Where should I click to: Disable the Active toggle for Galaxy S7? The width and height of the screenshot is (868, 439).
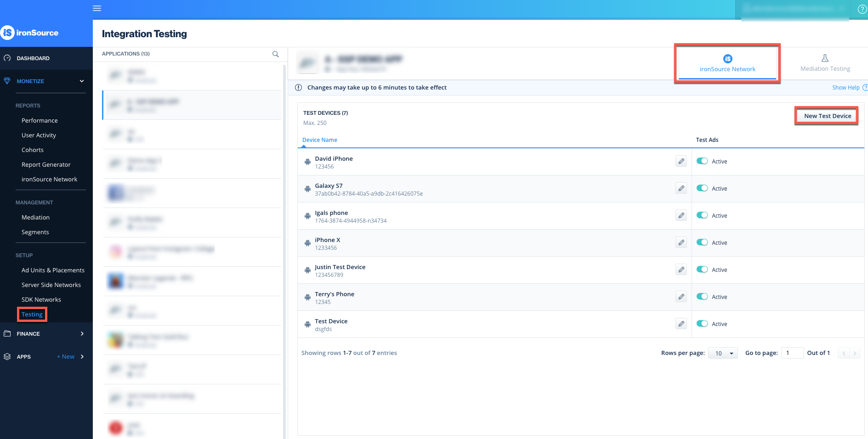click(x=702, y=188)
